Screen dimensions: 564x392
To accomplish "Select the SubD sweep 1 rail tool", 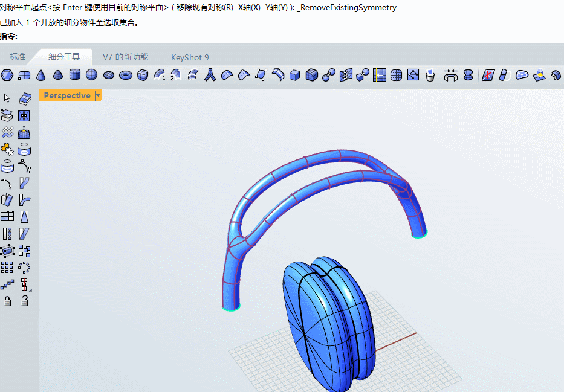I will pos(160,75).
